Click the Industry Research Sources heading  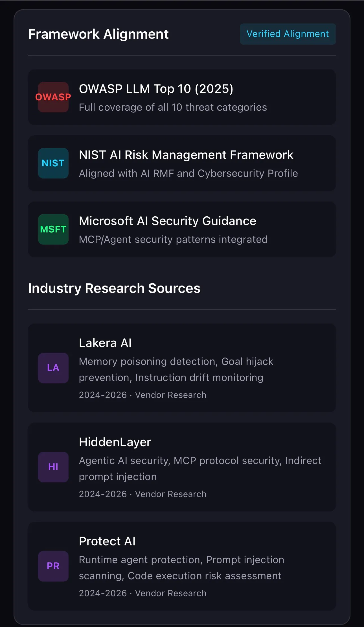pyautogui.click(x=114, y=288)
